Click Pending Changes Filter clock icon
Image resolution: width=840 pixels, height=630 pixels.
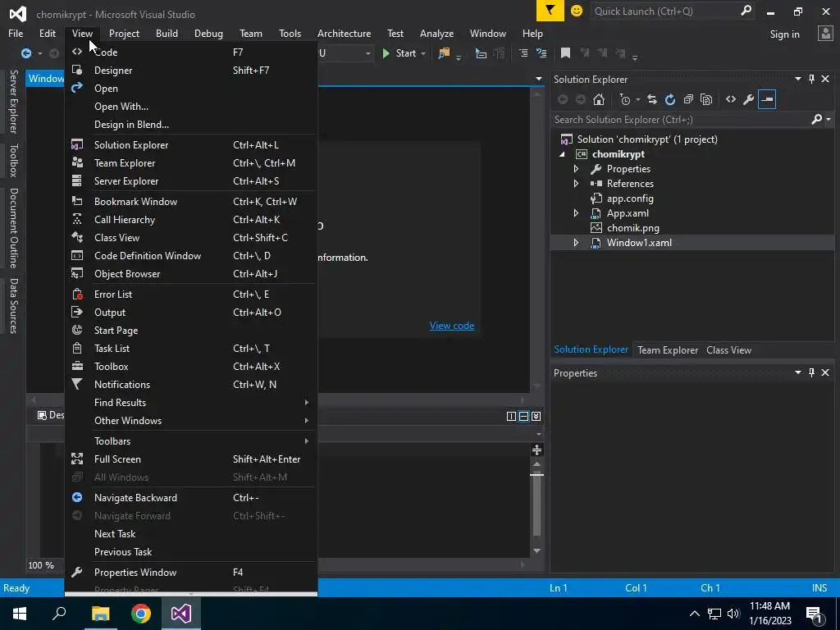624,99
